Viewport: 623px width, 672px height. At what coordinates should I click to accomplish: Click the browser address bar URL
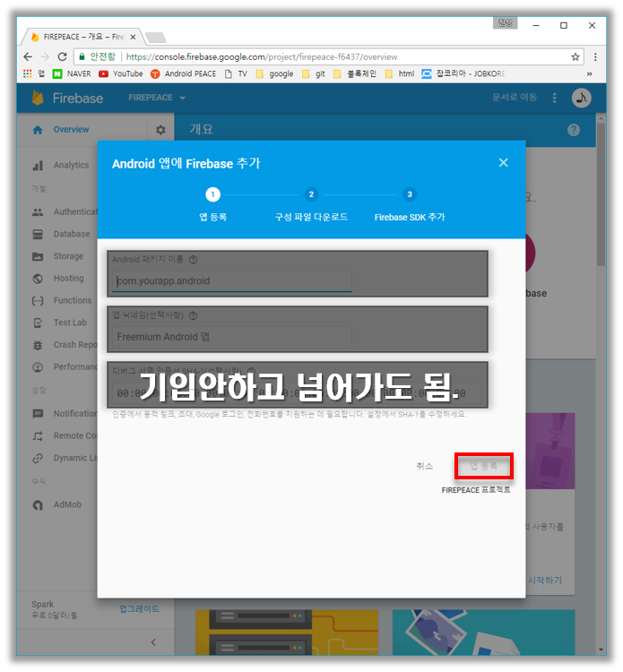click(x=262, y=57)
